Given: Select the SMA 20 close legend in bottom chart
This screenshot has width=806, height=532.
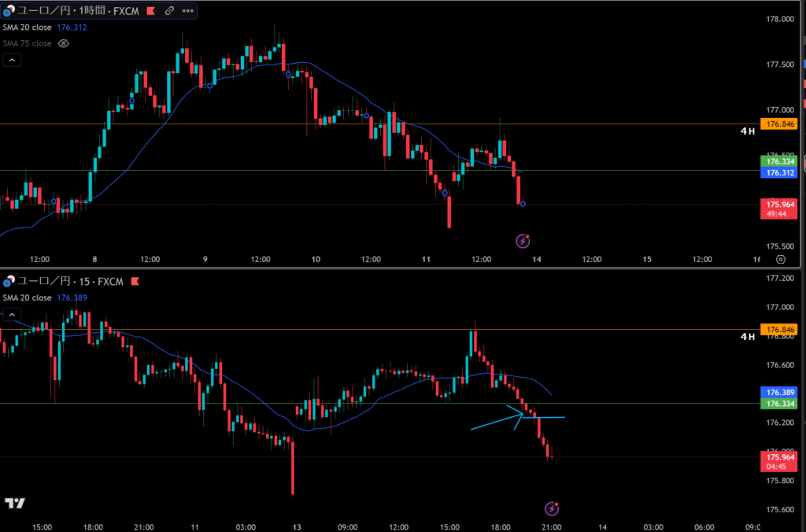Looking at the screenshot, I should point(27,297).
